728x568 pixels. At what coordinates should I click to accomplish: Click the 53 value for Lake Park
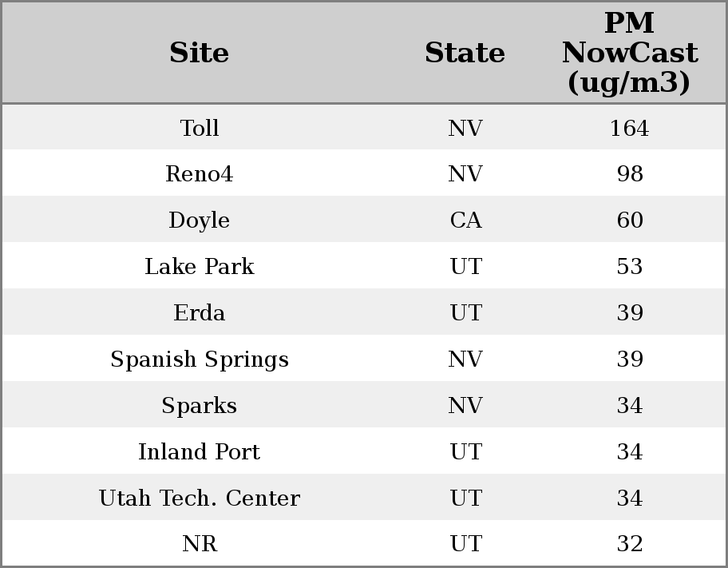629,267
